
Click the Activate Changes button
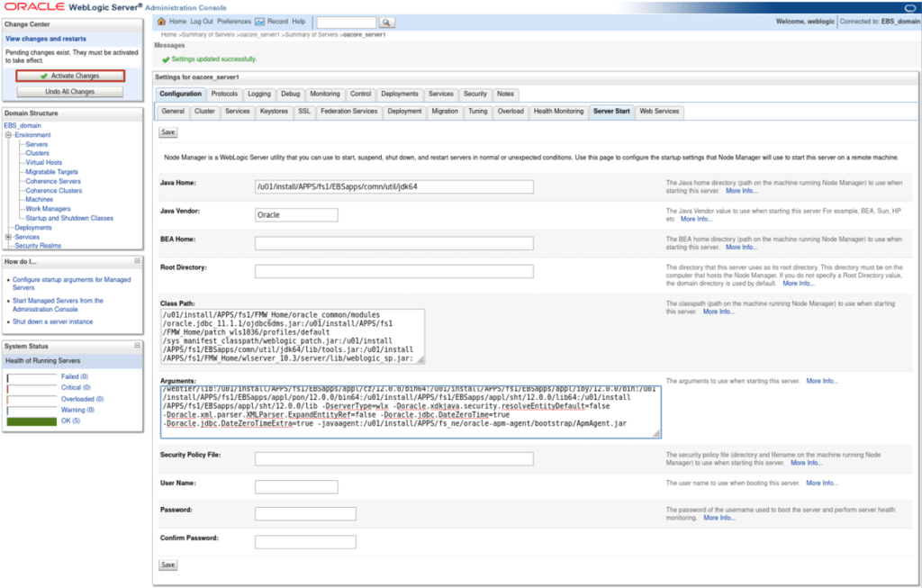pos(70,76)
